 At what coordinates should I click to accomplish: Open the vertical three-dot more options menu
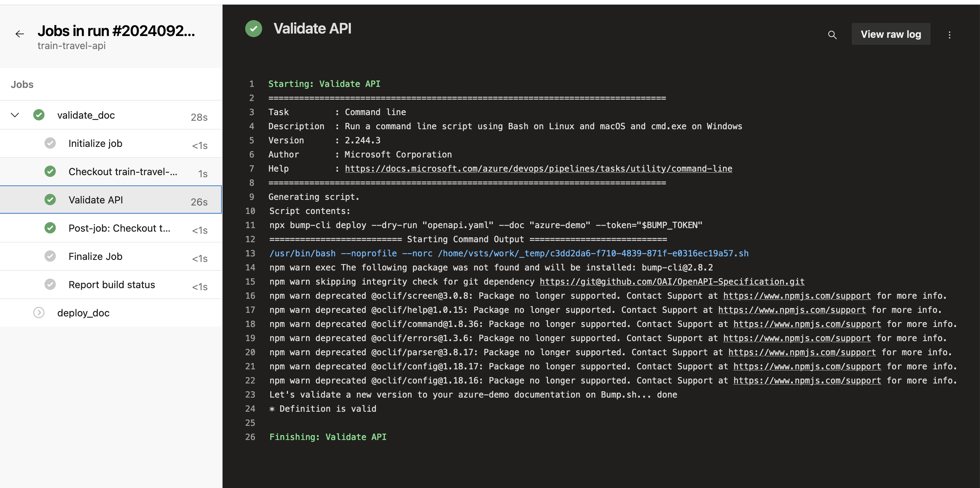949,35
